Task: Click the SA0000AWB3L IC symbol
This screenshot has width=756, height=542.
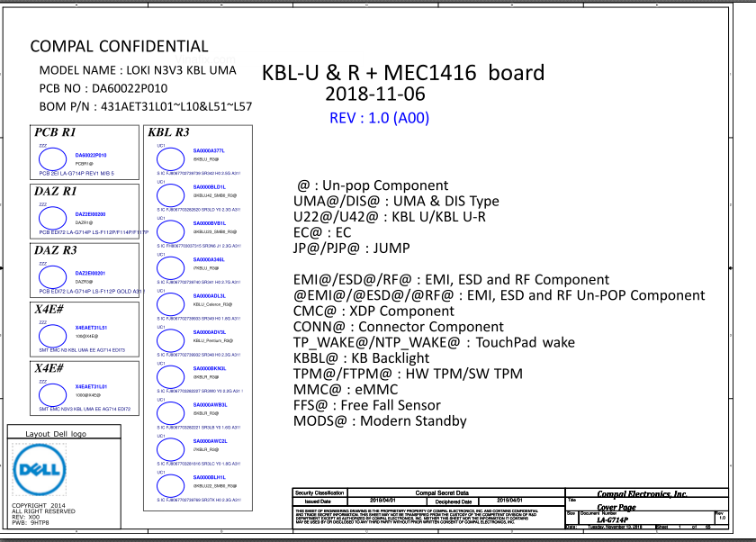Action: (x=172, y=412)
